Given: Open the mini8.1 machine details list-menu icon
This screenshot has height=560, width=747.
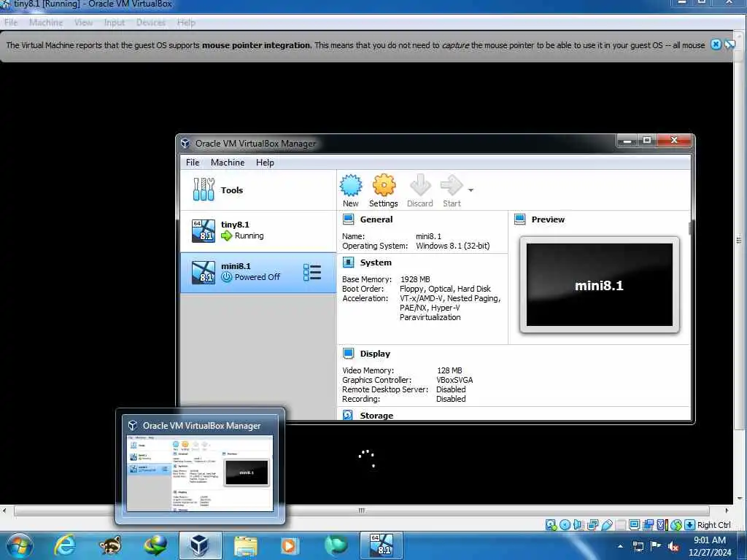Looking at the screenshot, I should tap(312, 273).
